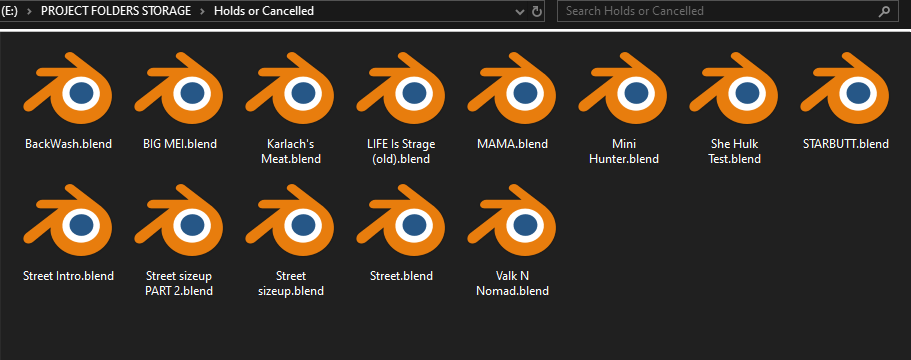Select the BackWash.blend file icon

[x=68, y=88]
